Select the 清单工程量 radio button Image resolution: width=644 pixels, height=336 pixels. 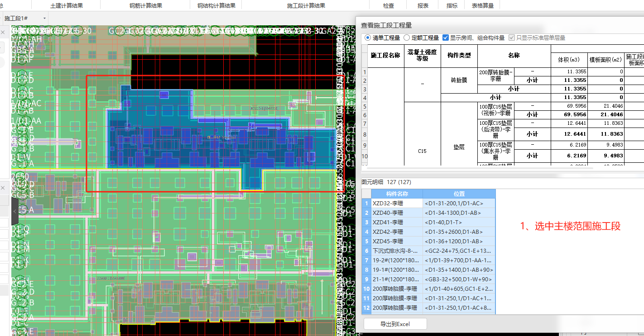pos(367,38)
